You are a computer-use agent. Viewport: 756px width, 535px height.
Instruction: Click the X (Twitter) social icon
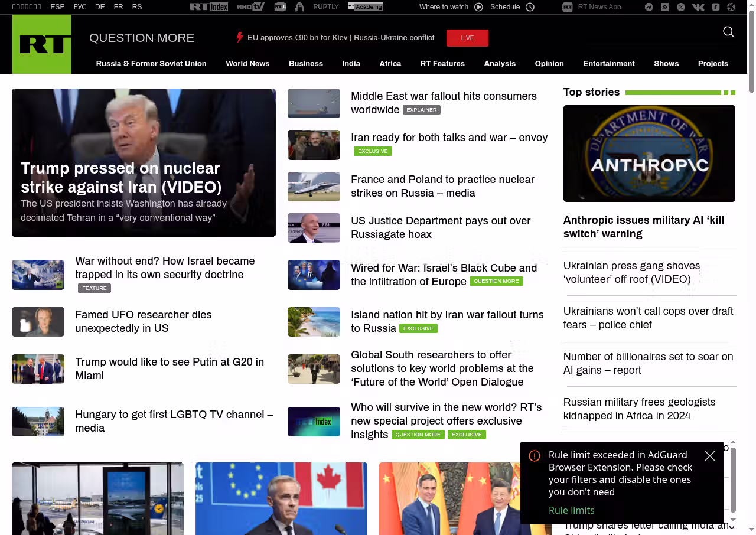(x=681, y=7)
